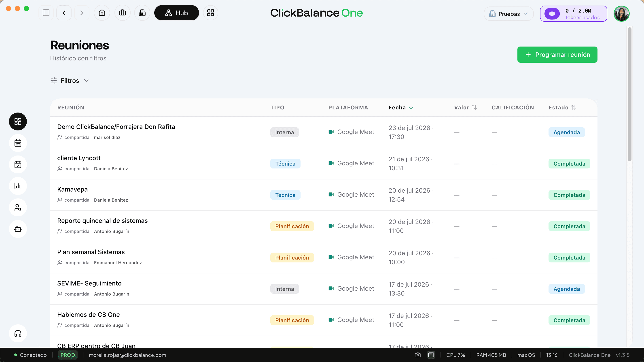Click the shared people icon under Kamavepa
Image resolution: width=644 pixels, height=362 pixels.
[x=60, y=200]
